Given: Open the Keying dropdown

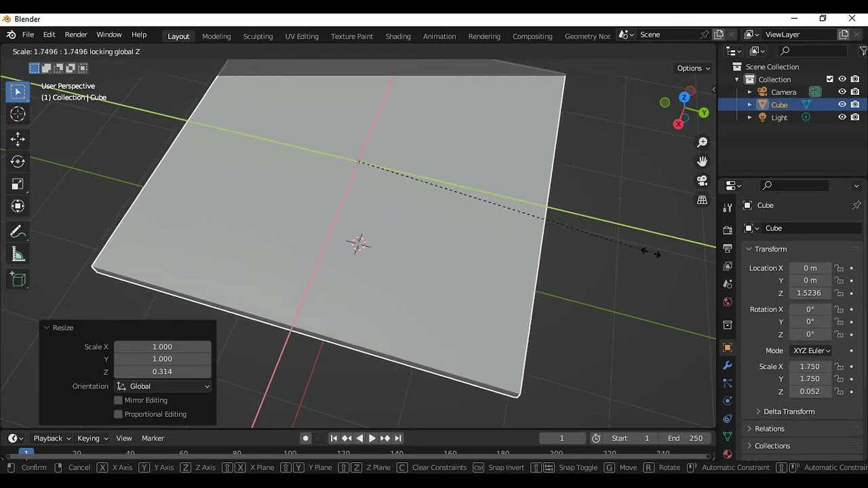Looking at the screenshot, I should (x=93, y=439).
